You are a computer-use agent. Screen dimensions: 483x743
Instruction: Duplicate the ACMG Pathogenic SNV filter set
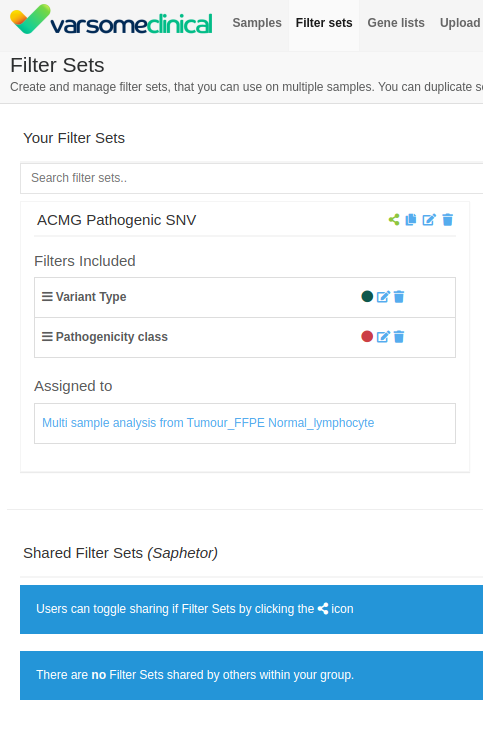click(x=411, y=220)
